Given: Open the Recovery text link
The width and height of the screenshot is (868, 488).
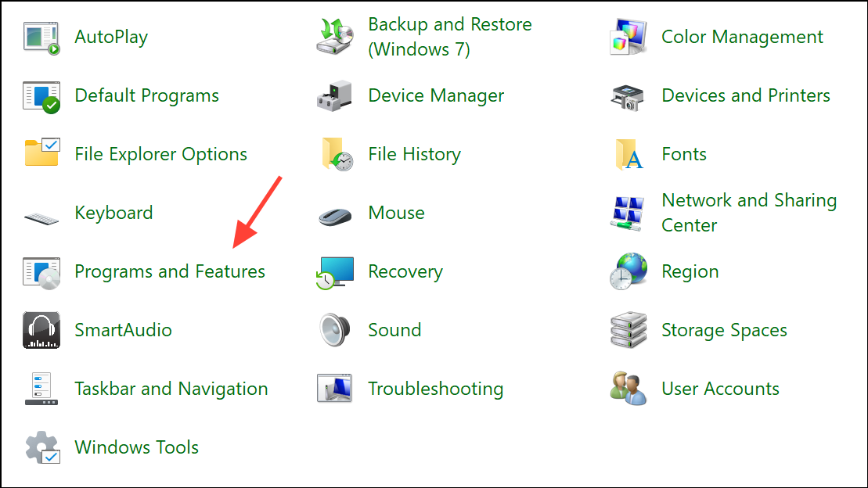Looking at the screenshot, I should click(405, 271).
